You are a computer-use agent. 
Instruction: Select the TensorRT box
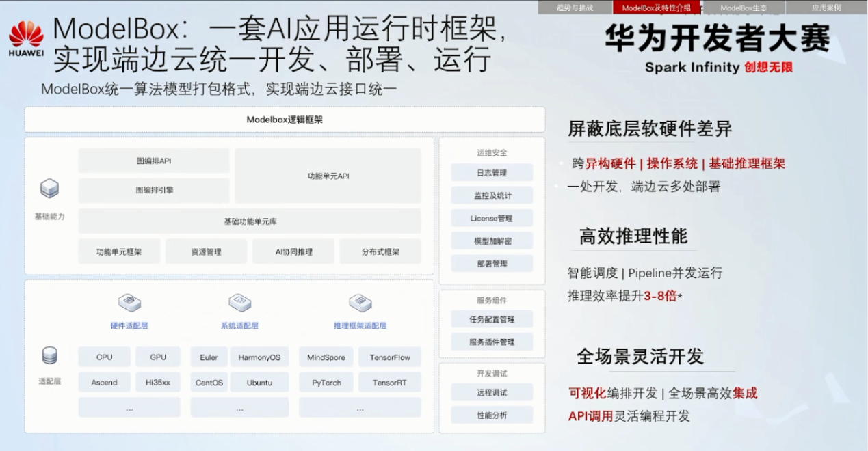pos(390,382)
